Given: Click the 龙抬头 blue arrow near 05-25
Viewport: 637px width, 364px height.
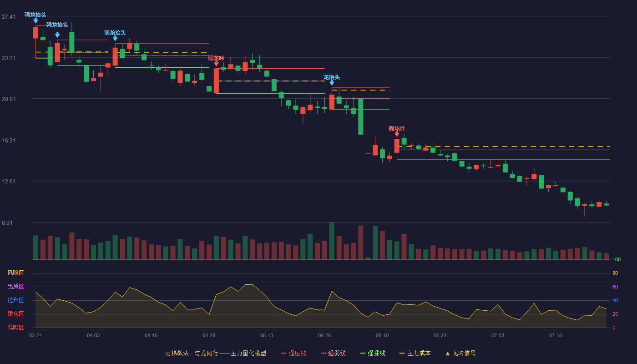Looking at the screenshot, I should click(332, 83).
